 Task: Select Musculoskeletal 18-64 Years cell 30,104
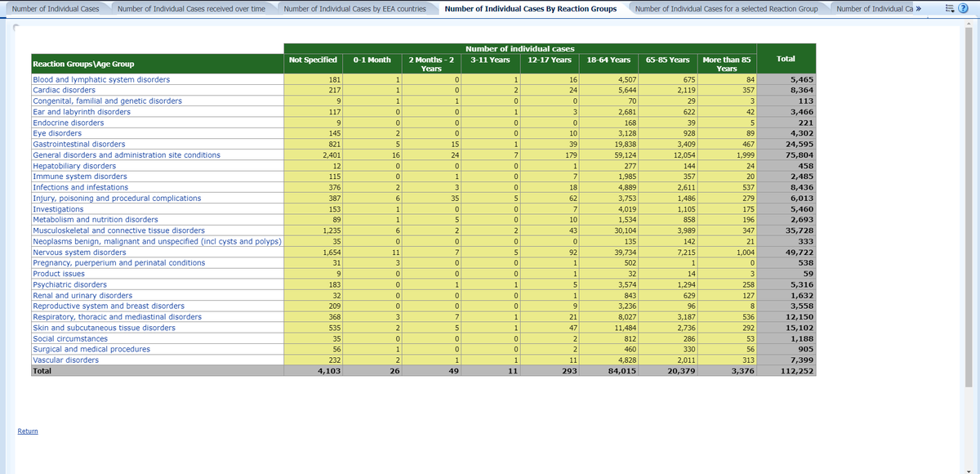pyautogui.click(x=608, y=230)
